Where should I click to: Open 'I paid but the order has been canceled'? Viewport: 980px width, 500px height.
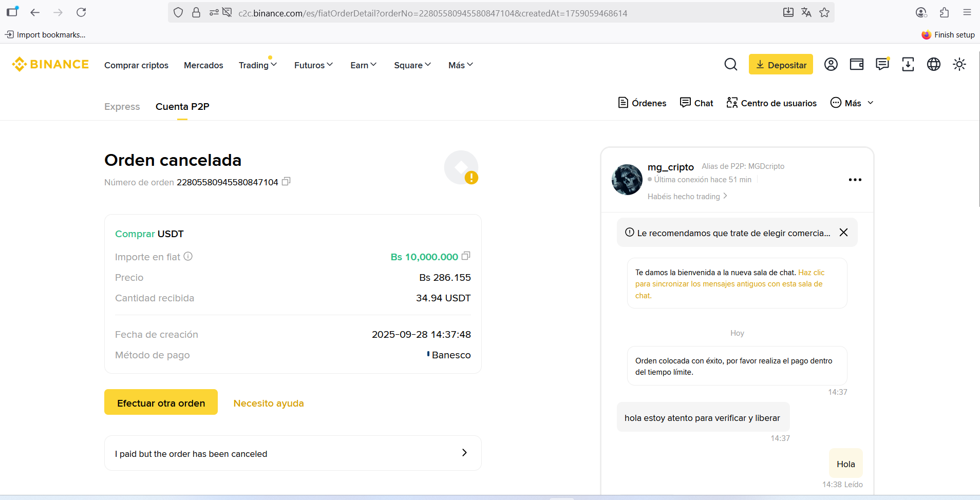(293, 453)
